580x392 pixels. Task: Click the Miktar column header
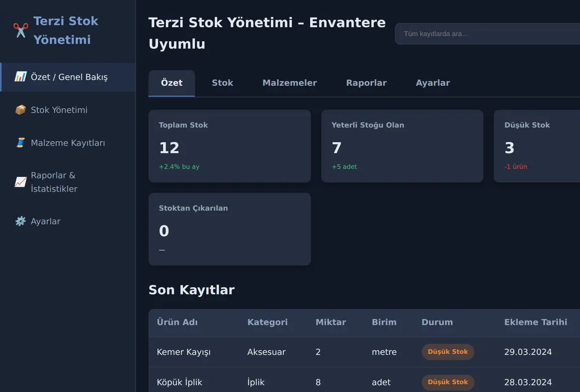[x=331, y=322]
